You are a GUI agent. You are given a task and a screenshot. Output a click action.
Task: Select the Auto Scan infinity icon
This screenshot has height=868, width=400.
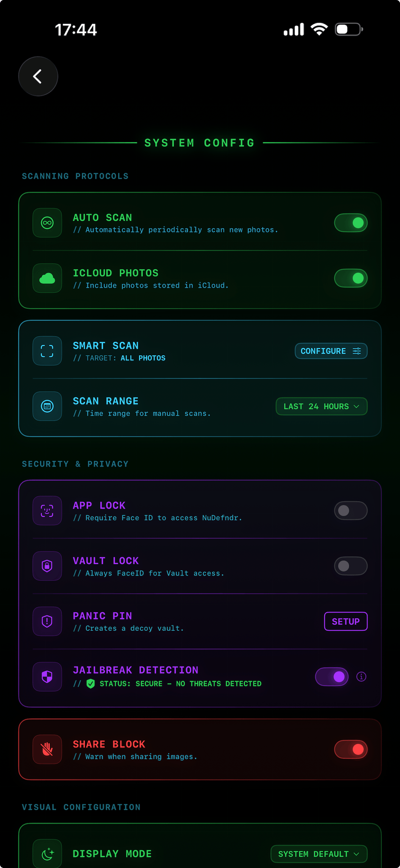(47, 223)
